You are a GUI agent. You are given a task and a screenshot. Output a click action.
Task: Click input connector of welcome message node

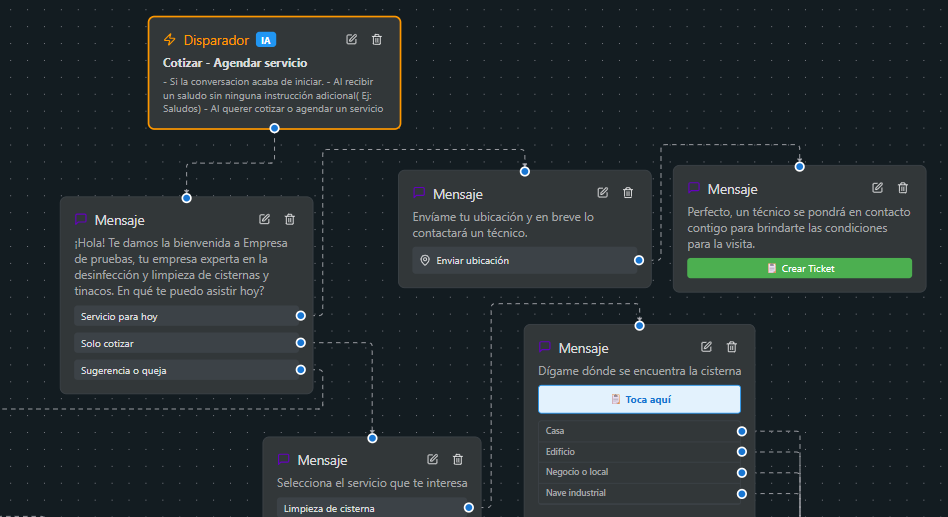187,198
